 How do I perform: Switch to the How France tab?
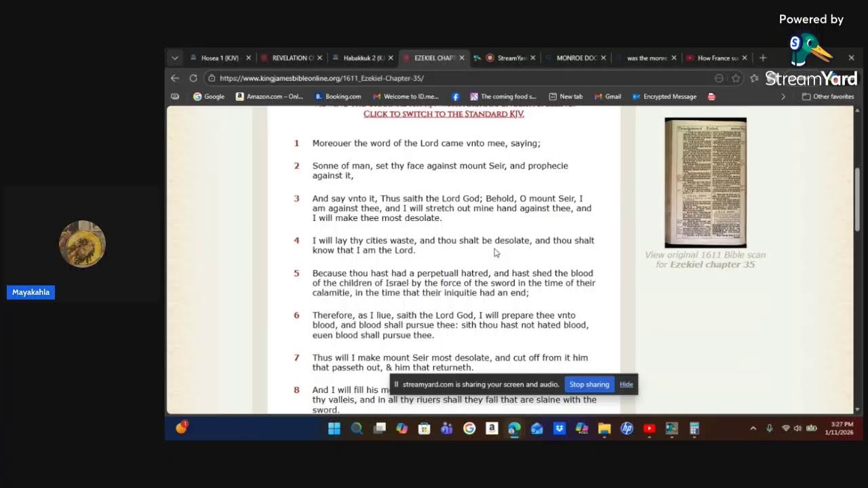(718, 58)
